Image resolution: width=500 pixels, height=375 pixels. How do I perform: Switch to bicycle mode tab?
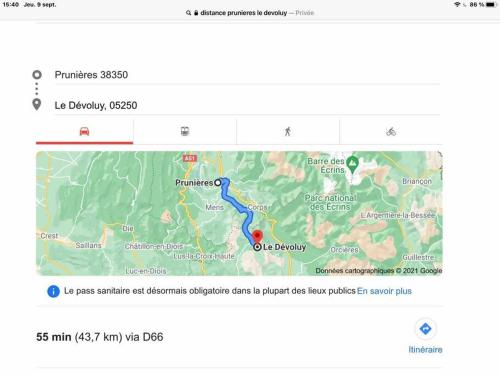tap(391, 132)
